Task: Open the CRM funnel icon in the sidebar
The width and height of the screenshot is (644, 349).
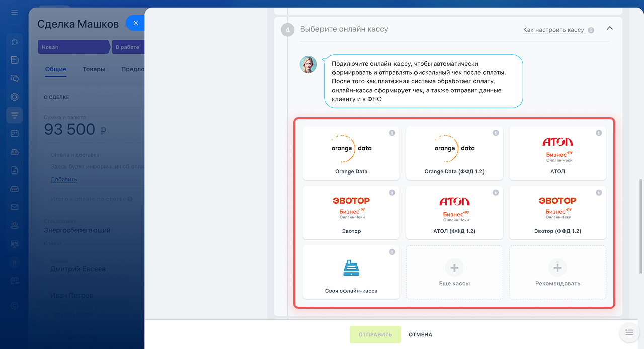Action: pyautogui.click(x=14, y=115)
